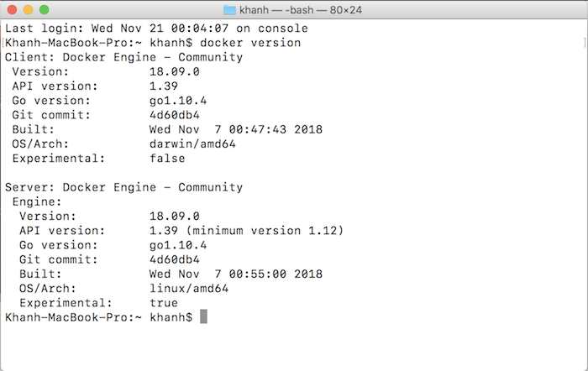Image resolution: width=588 pixels, height=371 pixels.
Task: Click server 'API version:' label
Action: coord(62,231)
